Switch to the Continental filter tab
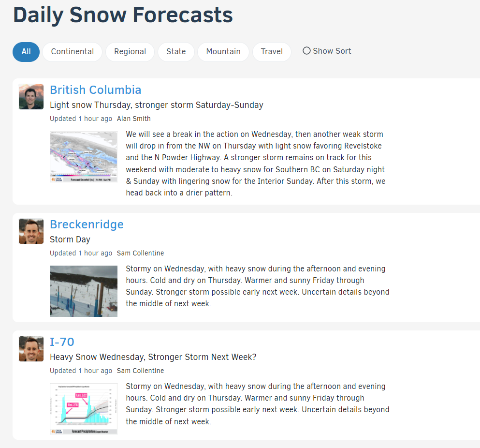 (72, 52)
